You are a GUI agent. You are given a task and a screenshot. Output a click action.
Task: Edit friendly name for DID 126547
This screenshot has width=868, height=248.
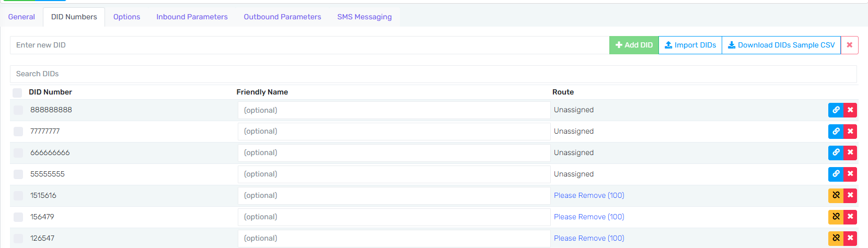coord(394,239)
